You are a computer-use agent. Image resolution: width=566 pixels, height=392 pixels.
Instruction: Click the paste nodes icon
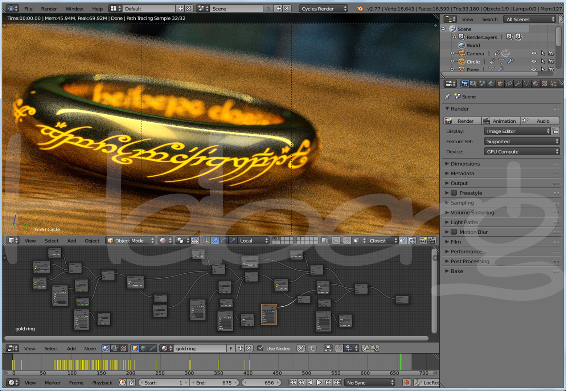pyautogui.click(x=374, y=348)
